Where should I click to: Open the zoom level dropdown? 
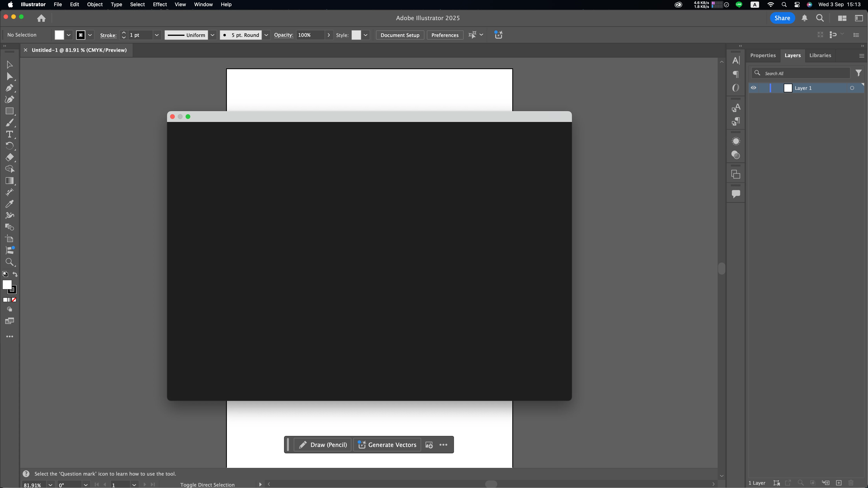point(50,485)
